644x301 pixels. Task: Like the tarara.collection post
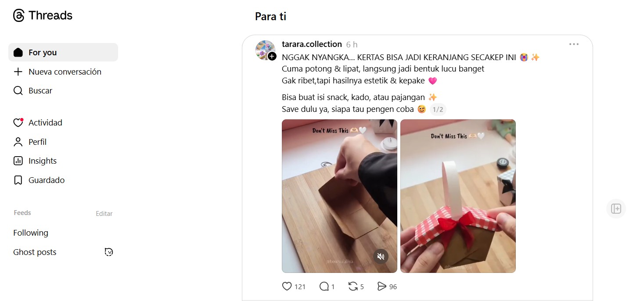[x=287, y=287]
